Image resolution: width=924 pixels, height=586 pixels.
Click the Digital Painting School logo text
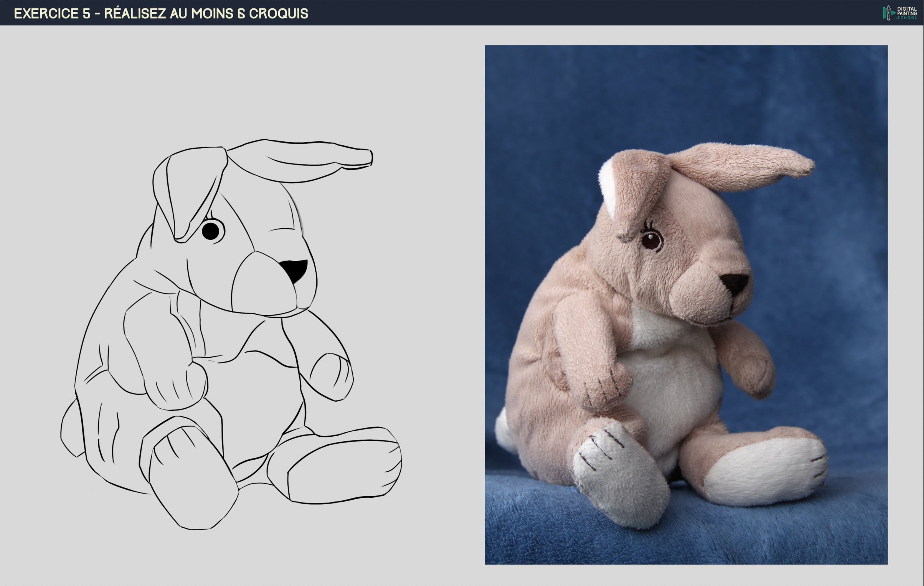[907, 13]
